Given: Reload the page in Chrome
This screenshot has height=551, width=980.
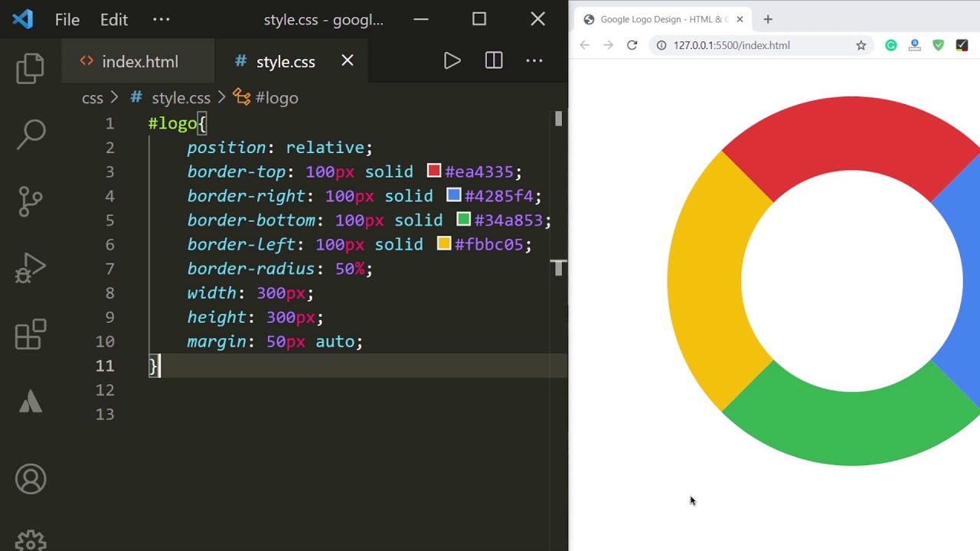Looking at the screenshot, I should click(x=632, y=45).
